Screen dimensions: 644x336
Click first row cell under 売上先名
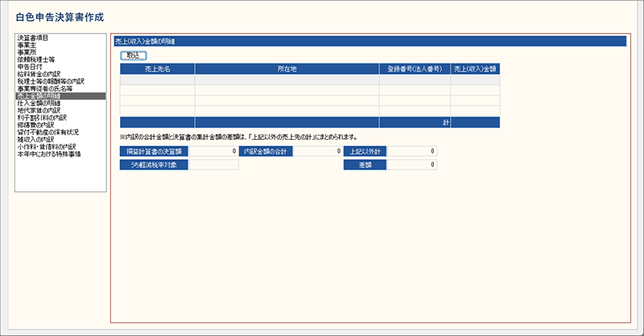pyautogui.click(x=157, y=80)
